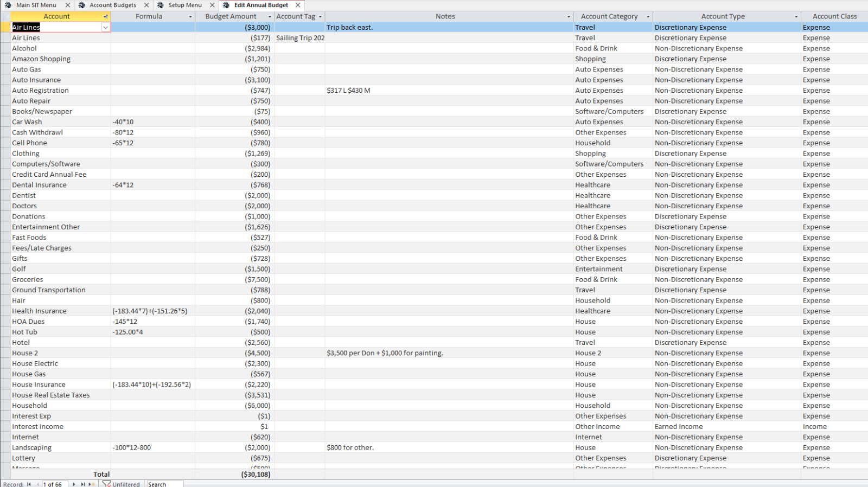Go to the next record

[74, 484]
